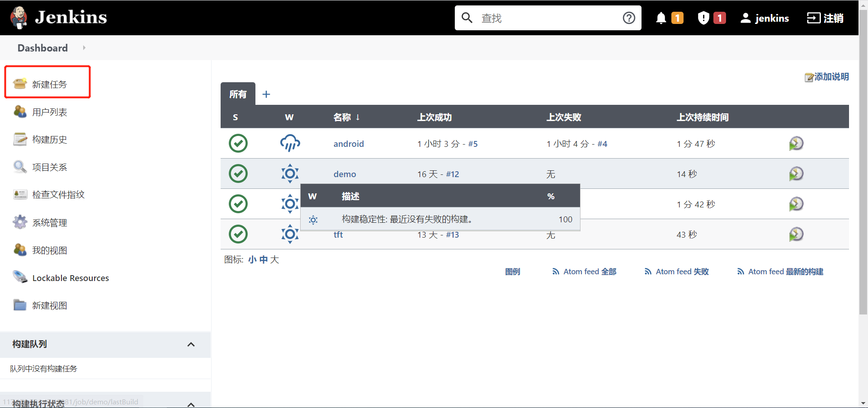Image resolution: width=868 pixels, height=408 pixels.
Task: Click the Jenkins butler logo
Action: point(19,18)
